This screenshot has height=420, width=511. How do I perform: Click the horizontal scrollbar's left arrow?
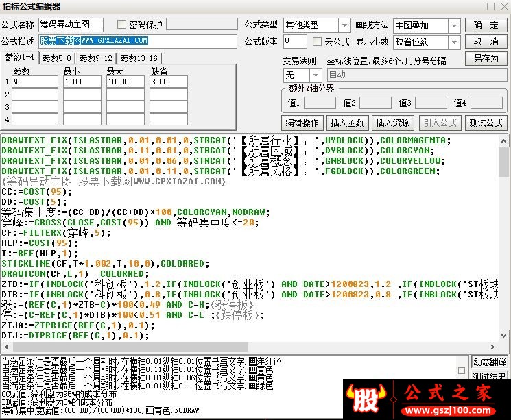(6, 347)
